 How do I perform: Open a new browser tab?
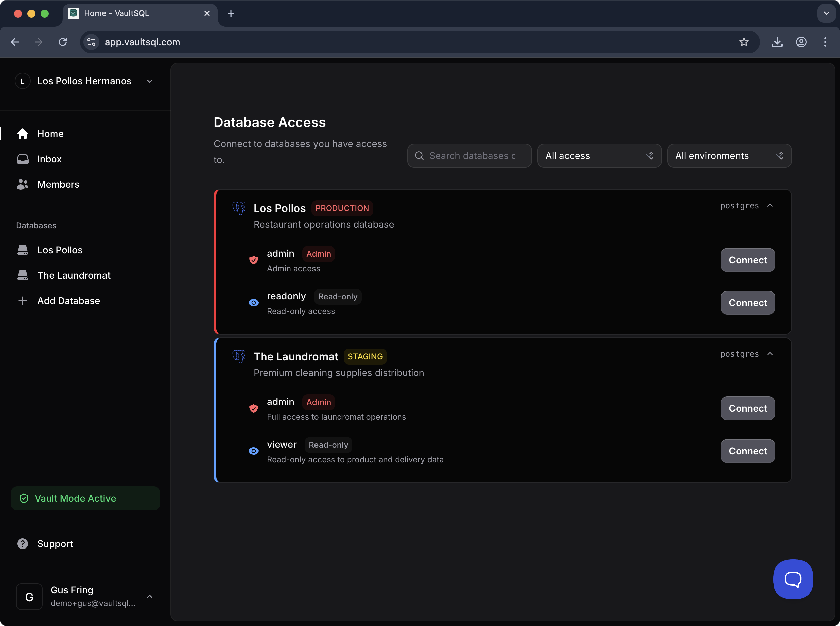[x=231, y=14]
